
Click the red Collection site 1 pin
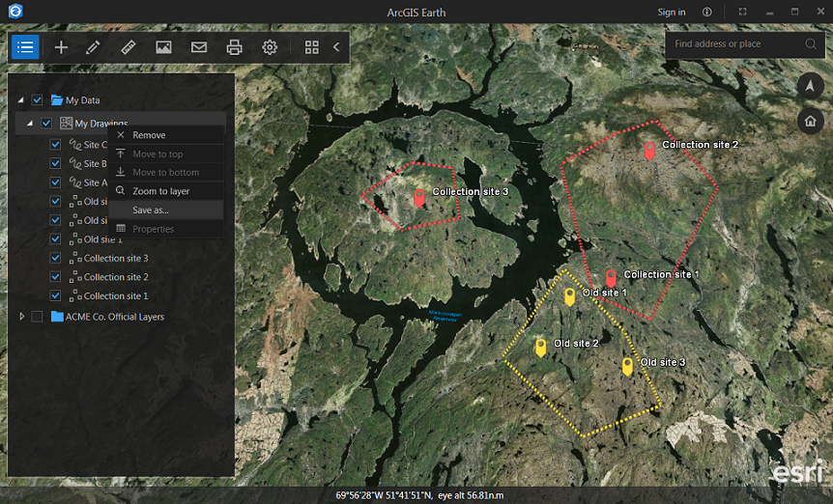pyautogui.click(x=611, y=278)
